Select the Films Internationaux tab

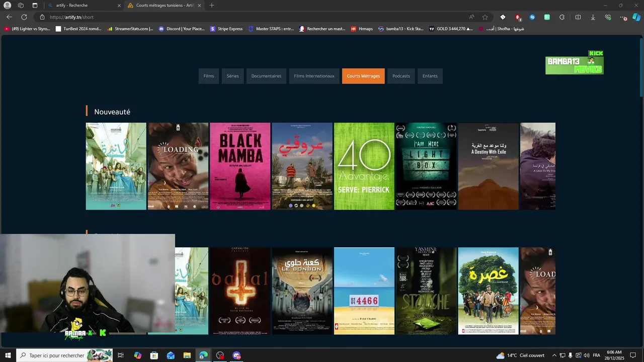click(314, 76)
